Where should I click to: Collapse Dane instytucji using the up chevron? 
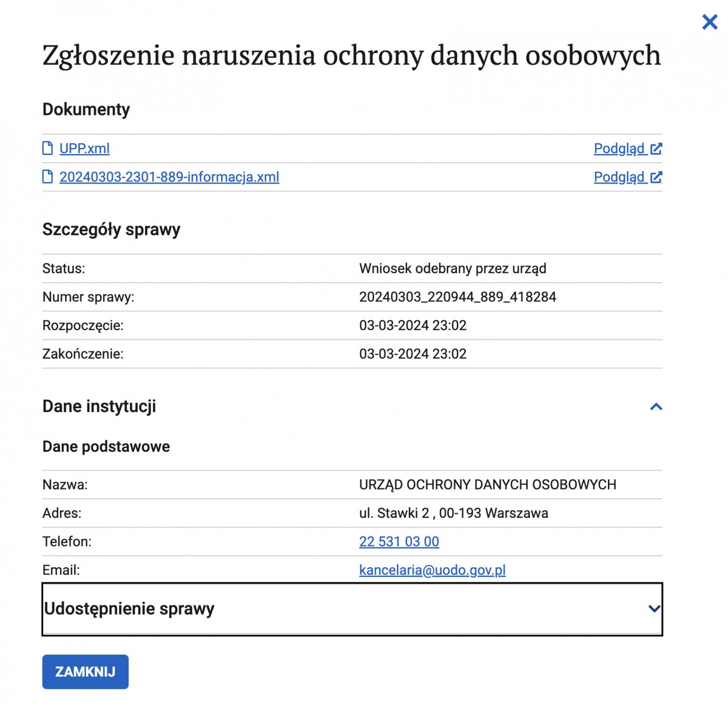[x=656, y=406]
